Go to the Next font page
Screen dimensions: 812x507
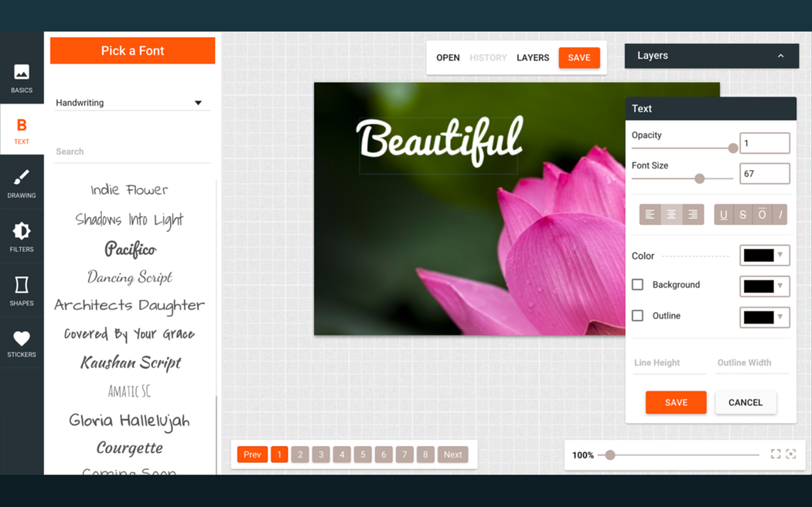[452, 454]
